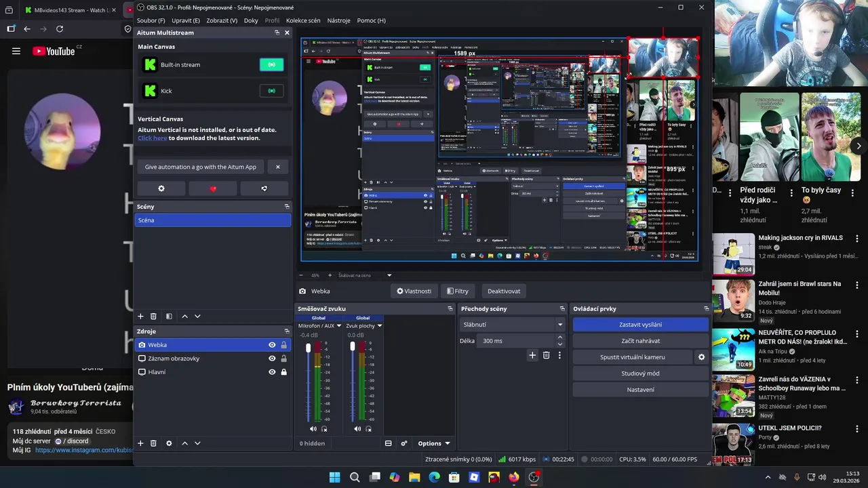Unlock the Hlavní source

tap(283, 372)
